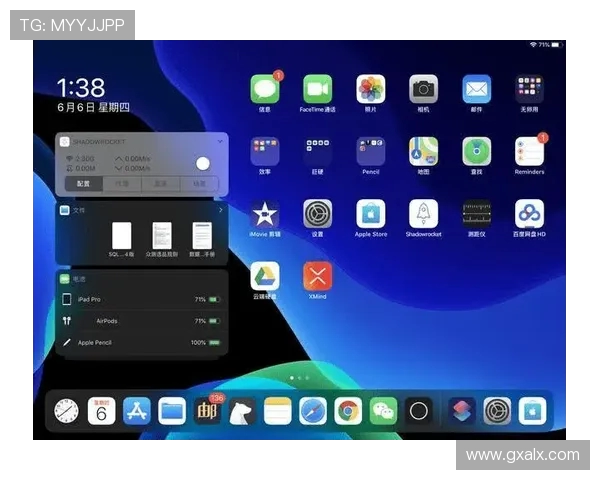This screenshot has width=600, height=480.
Task: Launch WeChat from the dock
Action: (383, 410)
